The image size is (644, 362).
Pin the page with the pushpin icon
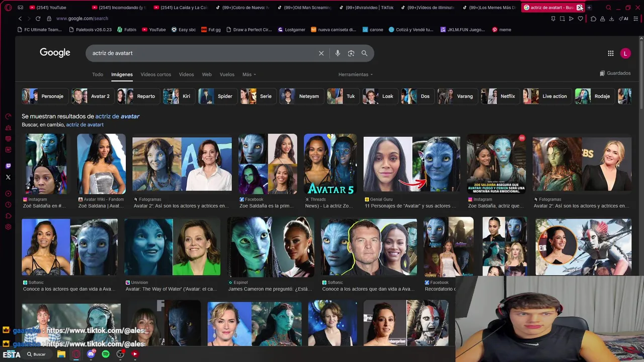pyautogui.click(x=553, y=19)
